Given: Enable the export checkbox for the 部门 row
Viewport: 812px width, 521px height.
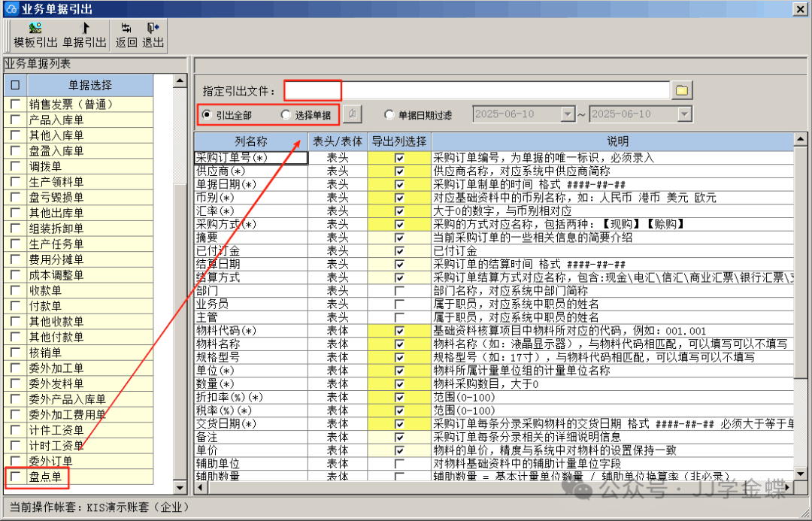Looking at the screenshot, I should tap(399, 291).
